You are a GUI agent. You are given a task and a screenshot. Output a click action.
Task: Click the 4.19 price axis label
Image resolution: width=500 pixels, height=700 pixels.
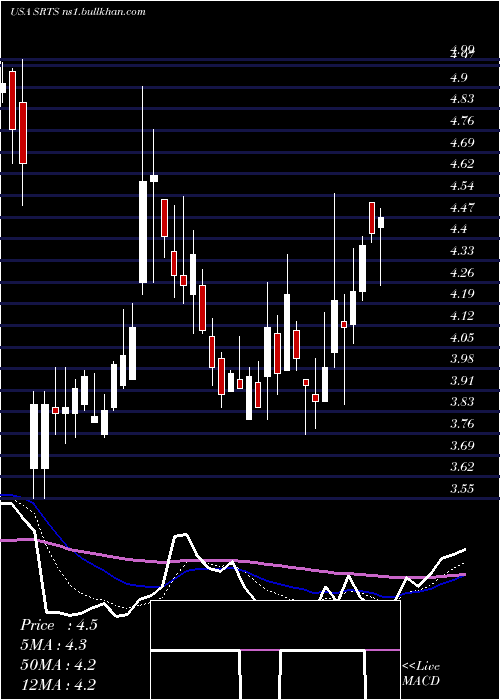tap(462, 294)
